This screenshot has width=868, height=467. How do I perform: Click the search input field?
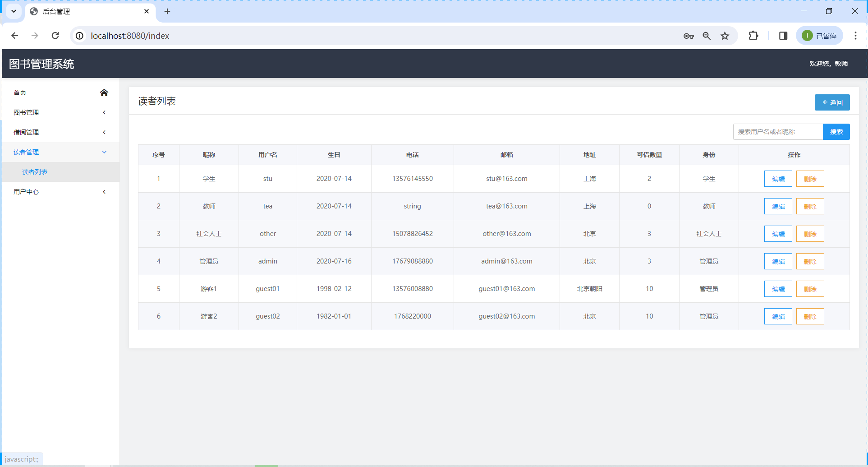(778, 131)
